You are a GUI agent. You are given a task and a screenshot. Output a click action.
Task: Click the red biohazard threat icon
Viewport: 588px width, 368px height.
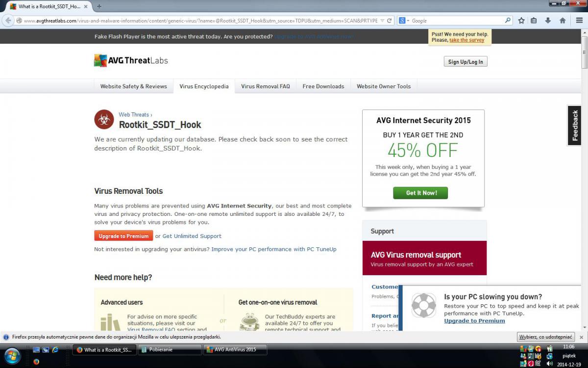coord(104,119)
